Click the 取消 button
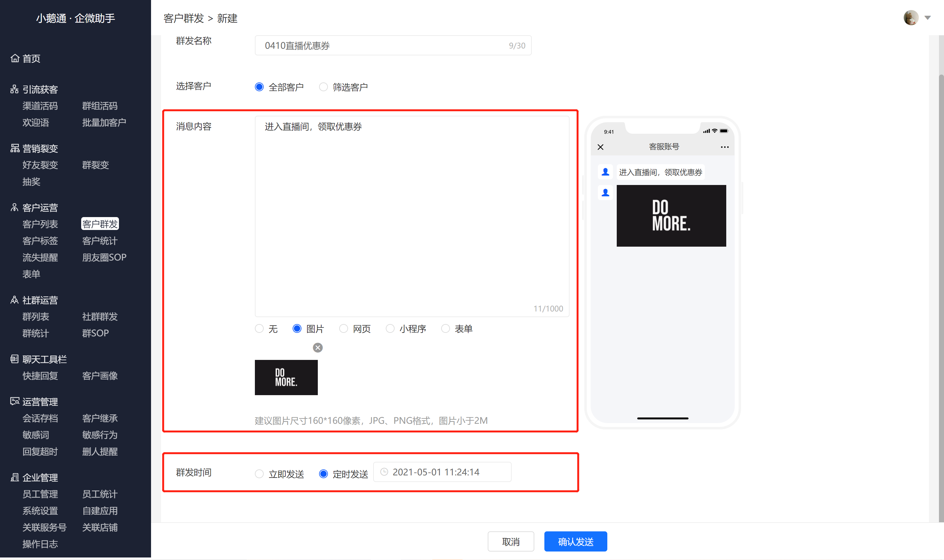This screenshot has height=560, width=944. pos(511,541)
